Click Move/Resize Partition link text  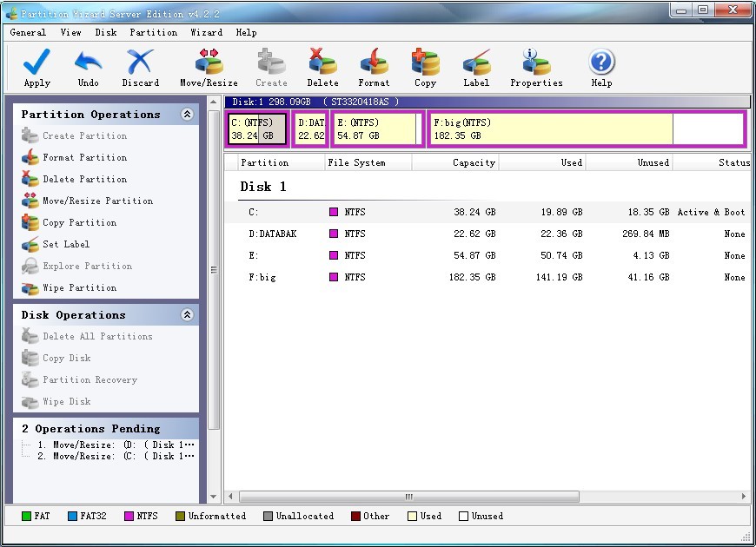pos(98,201)
